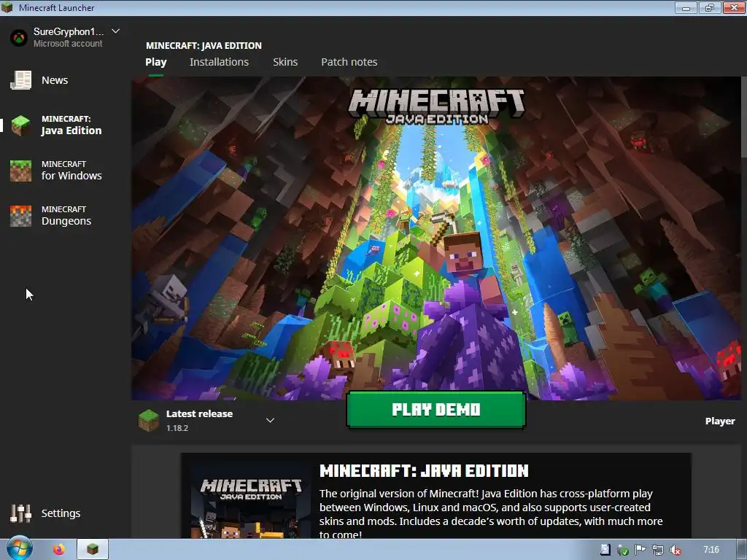The height and width of the screenshot is (560, 747).
Task: Select Minecraft for Windows sidebar label
Action: [x=71, y=171]
